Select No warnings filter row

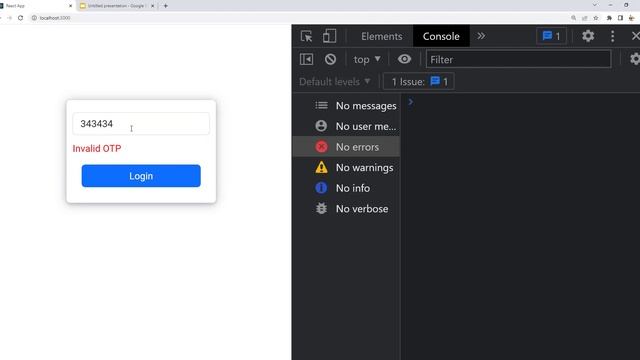pos(347,167)
